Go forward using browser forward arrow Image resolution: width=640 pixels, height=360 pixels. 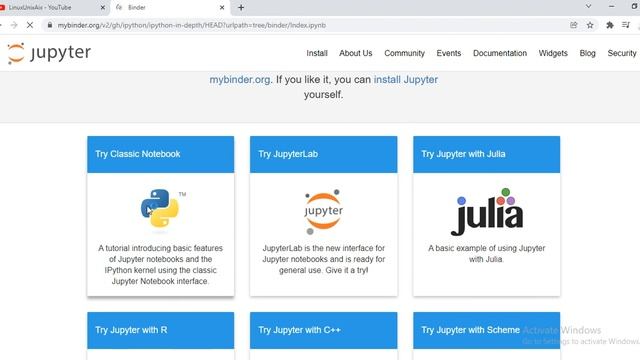click(14, 25)
